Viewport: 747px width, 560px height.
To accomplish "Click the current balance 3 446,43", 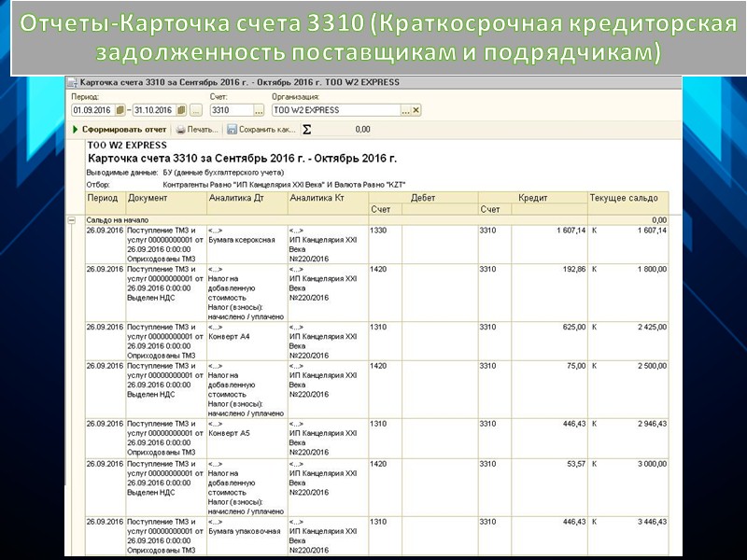I will [x=652, y=522].
